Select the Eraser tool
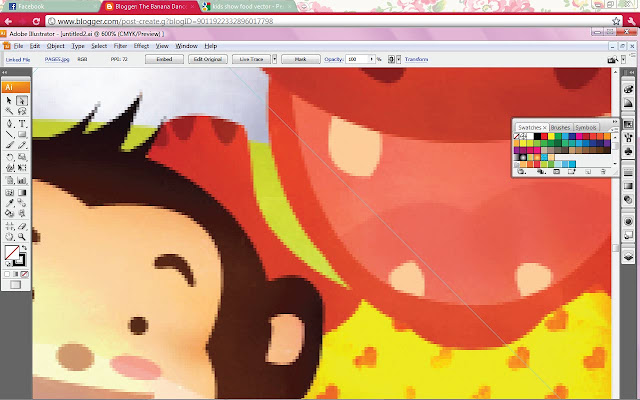 pyautogui.click(x=22, y=226)
